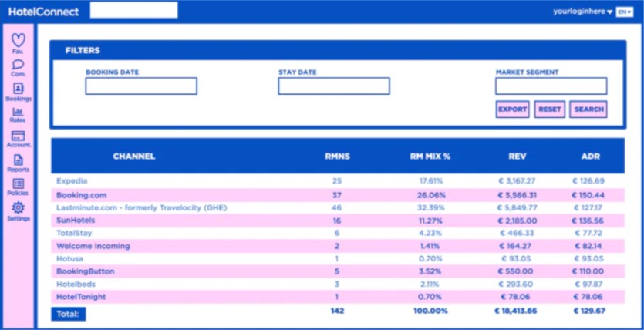Select the Welcome Incoming channel row
This screenshot has height=330, width=644.
click(338, 246)
